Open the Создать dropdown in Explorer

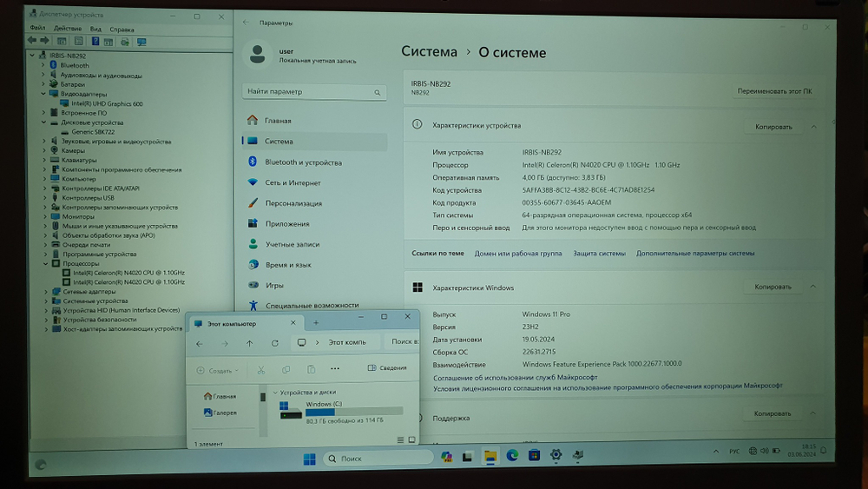pyautogui.click(x=218, y=371)
